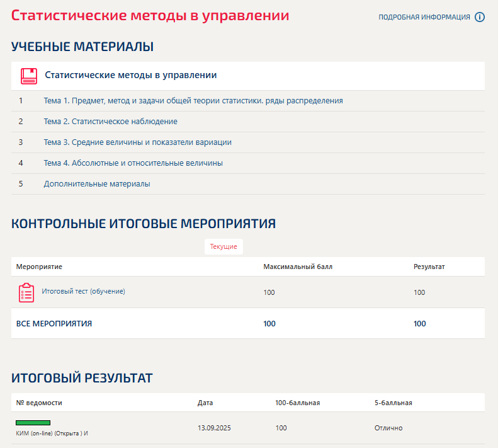Image resolution: width=498 pixels, height=448 pixels.
Task: Click the 5-балльная column header
Action: click(x=393, y=403)
